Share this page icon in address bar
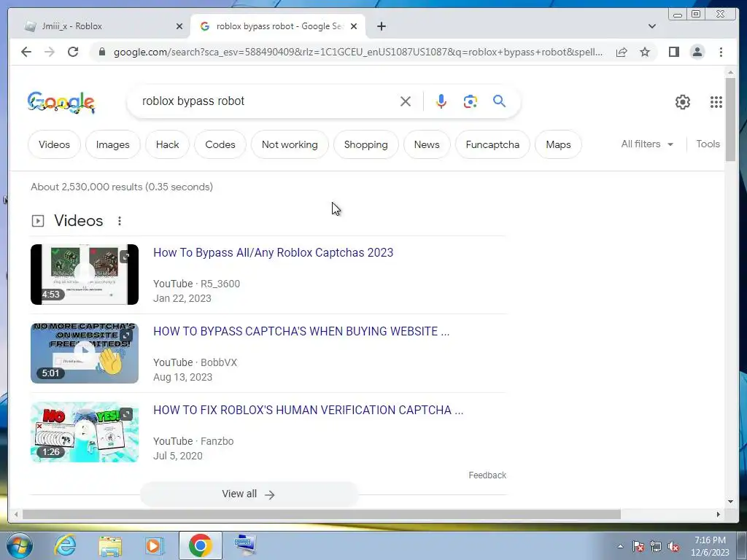Image resolution: width=747 pixels, height=560 pixels. point(622,52)
